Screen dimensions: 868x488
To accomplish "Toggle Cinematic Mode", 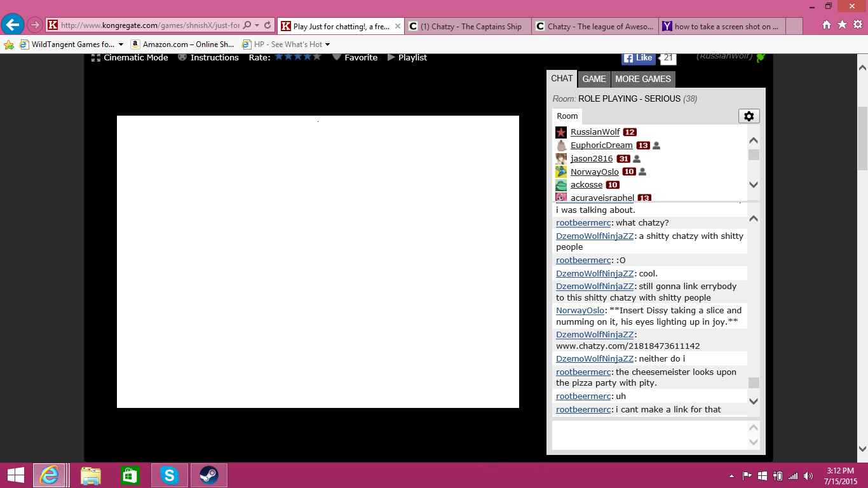I will tap(130, 57).
